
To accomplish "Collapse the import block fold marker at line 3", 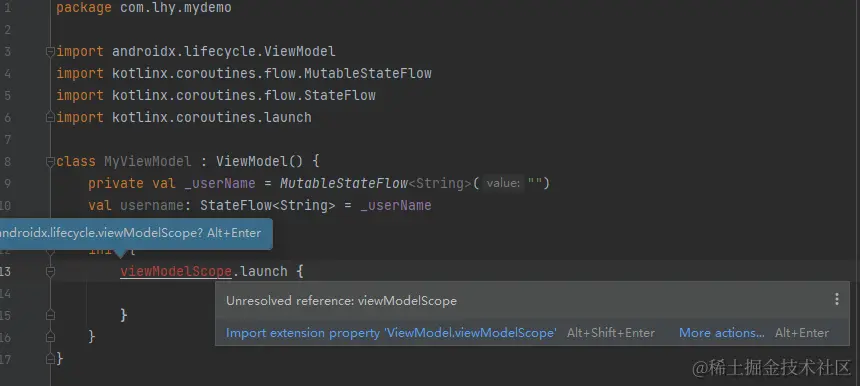I will [x=50, y=52].
